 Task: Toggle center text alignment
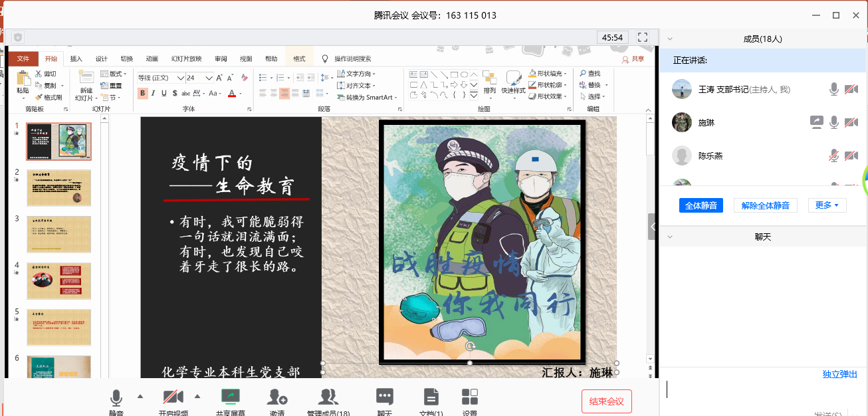pos(274,93)
